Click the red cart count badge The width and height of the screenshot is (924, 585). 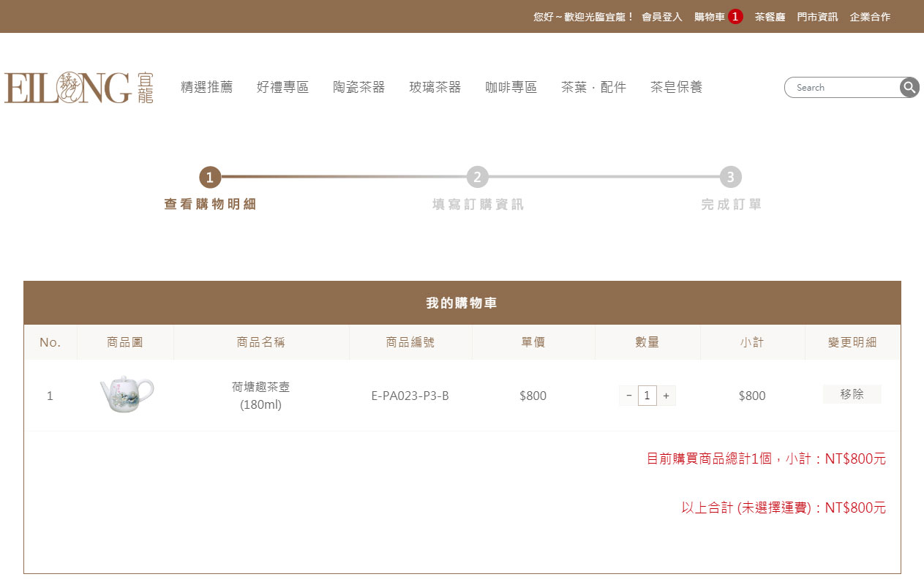click(735, 17)
